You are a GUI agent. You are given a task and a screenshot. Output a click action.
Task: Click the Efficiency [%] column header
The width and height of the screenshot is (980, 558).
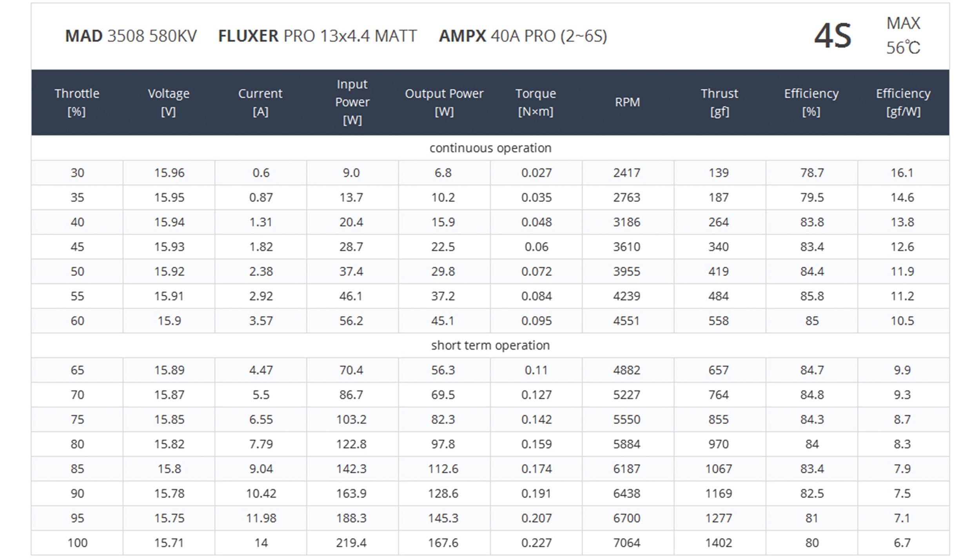[811, 102]
